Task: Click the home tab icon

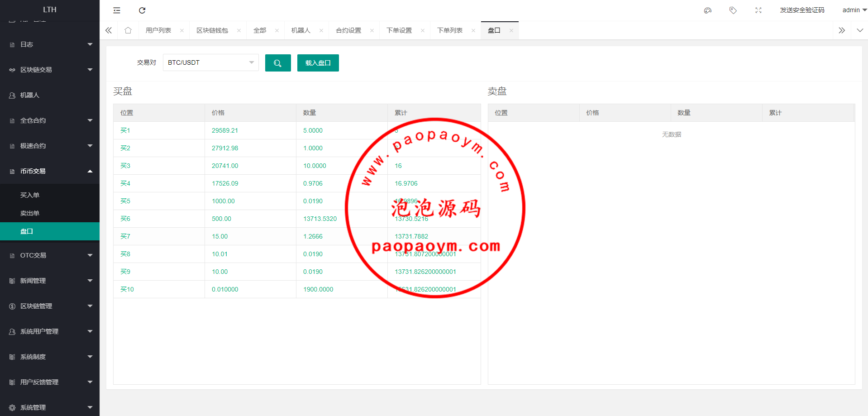Action: point(128,30)
